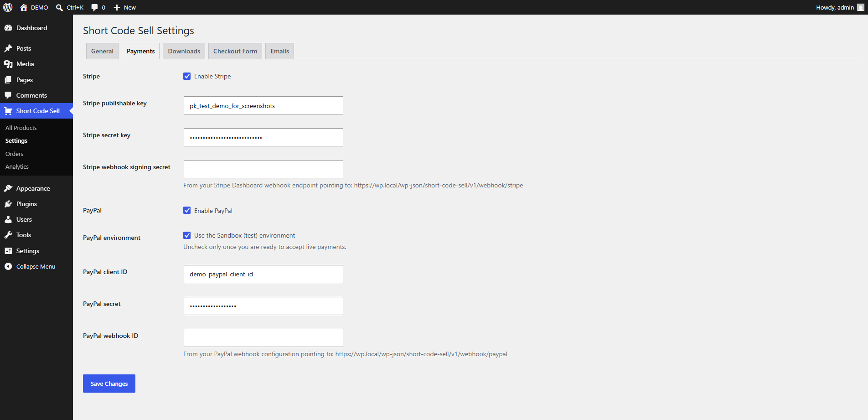Open the Orders submenu item
This screenshot has height=420, width=868.
coord(14,154)
